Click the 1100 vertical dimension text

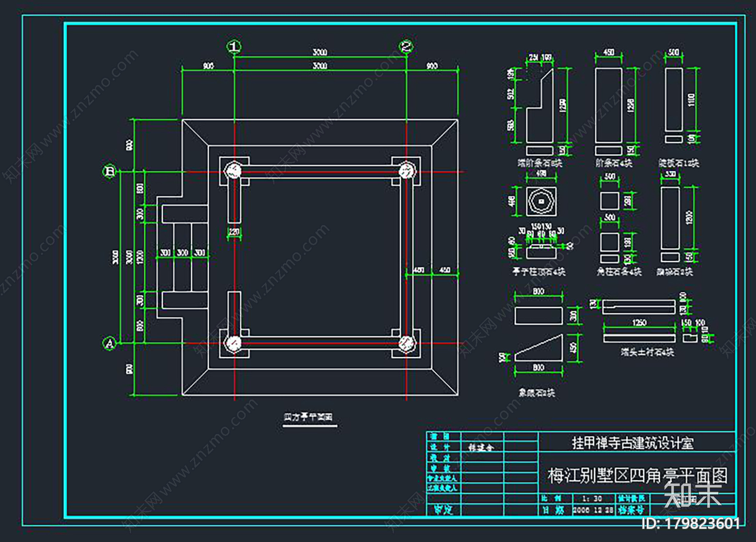click(x=691, y=100)
